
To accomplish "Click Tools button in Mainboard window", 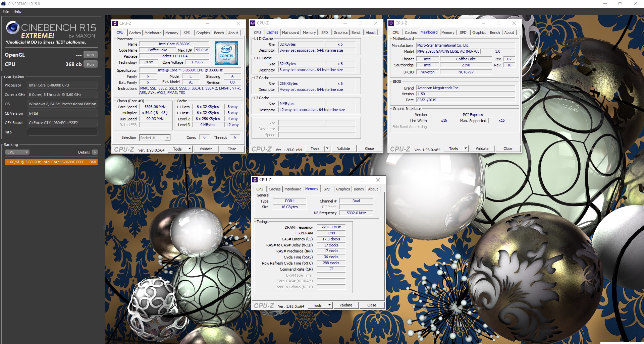I will coord(453,149).
